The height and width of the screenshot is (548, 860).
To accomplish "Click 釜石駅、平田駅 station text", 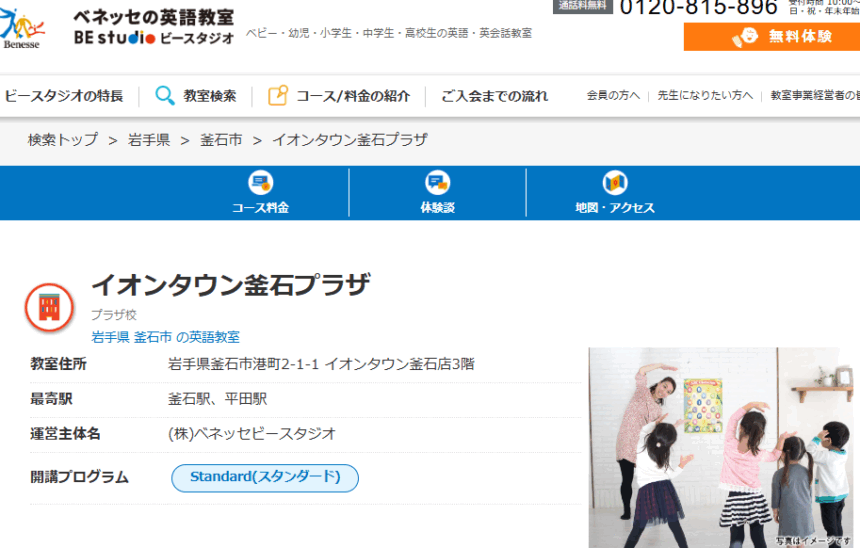I will pyautogui.click(x=217, y=399).
